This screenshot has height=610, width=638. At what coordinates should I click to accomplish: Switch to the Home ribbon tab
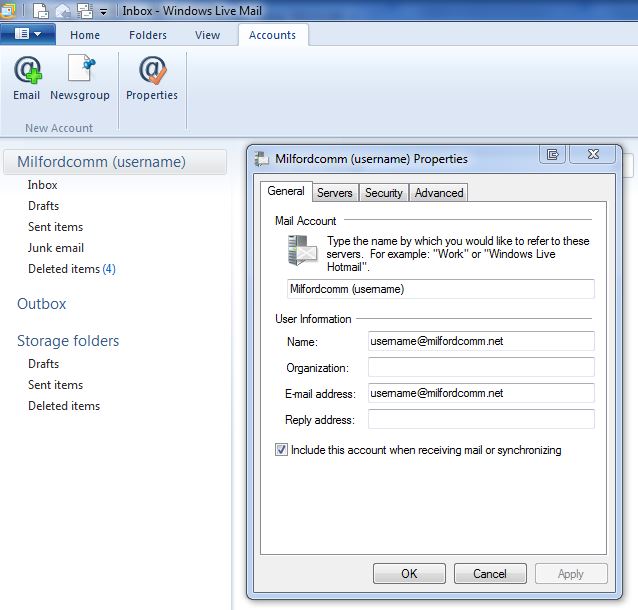point(85,35)
